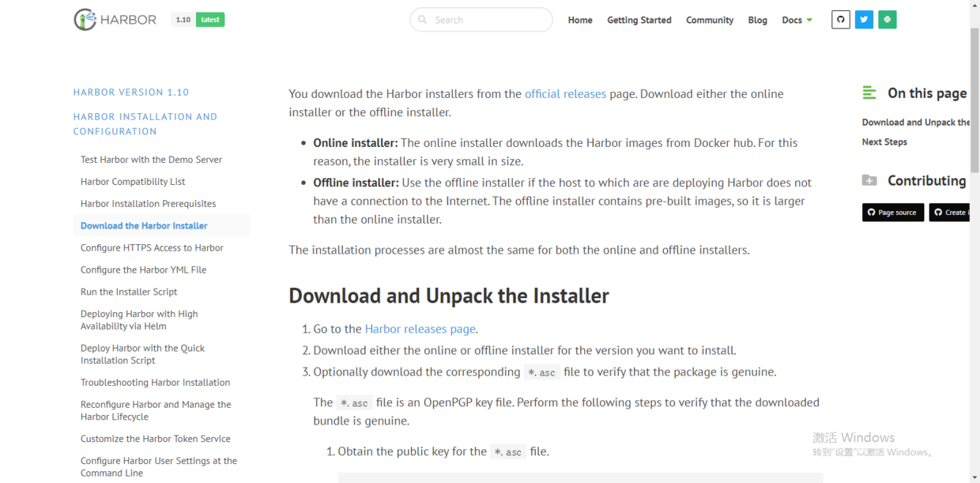Click the On this page list icon
The height and width of the screenshot is (483, 980).
[x=869, y=93]
